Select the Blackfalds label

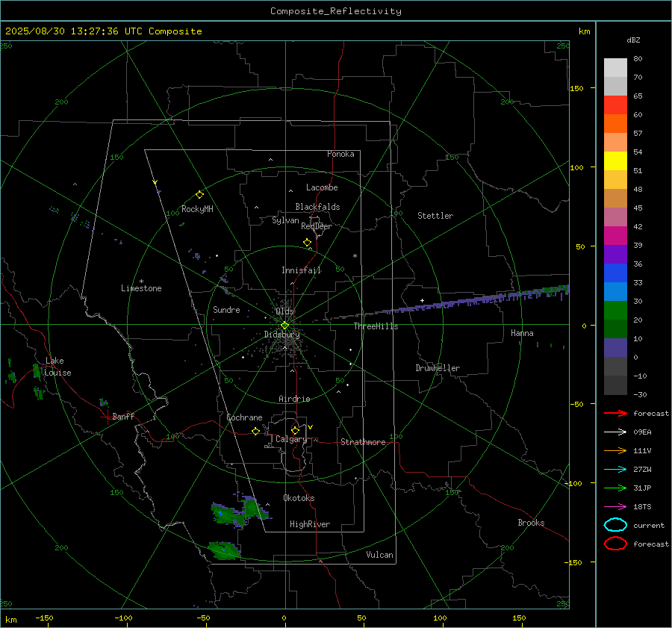(x=317, y=207)
